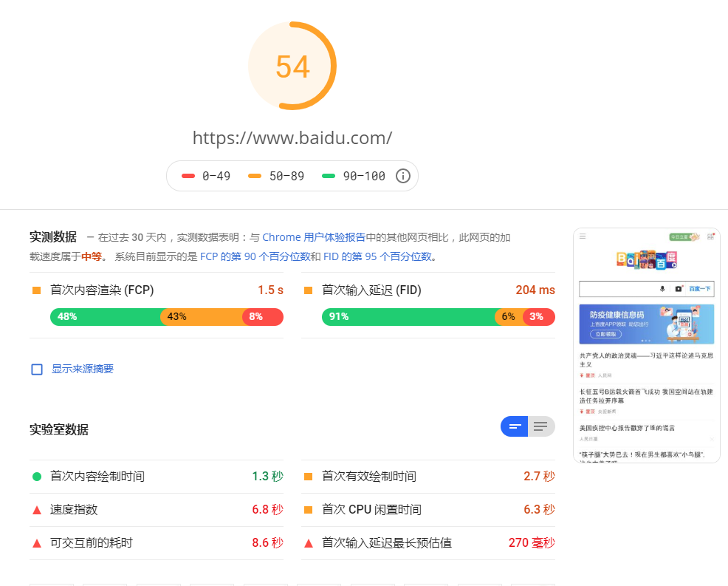This screenshot has width=728, height=586.
Task: Switch lab data to compact view
Action: pos(514,426)
